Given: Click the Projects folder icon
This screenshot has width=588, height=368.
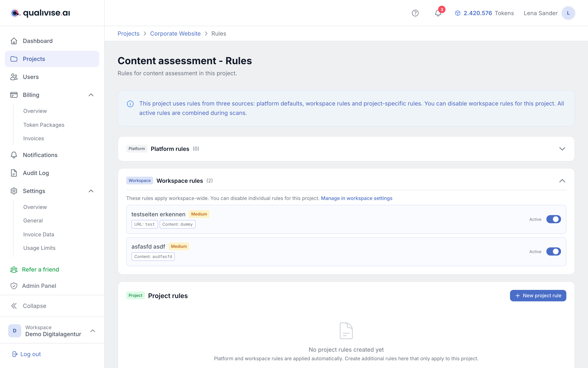Looking at the screenshot, I should [x=14, y=59].
